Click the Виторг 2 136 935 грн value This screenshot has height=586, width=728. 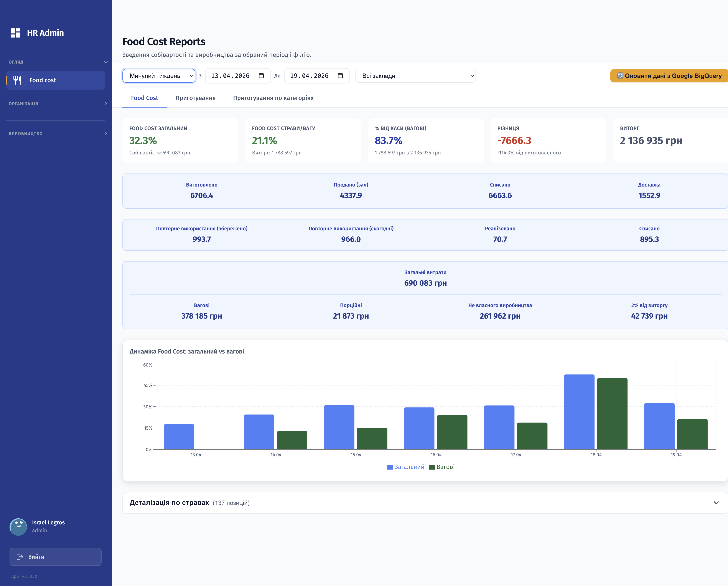[651, 140]
